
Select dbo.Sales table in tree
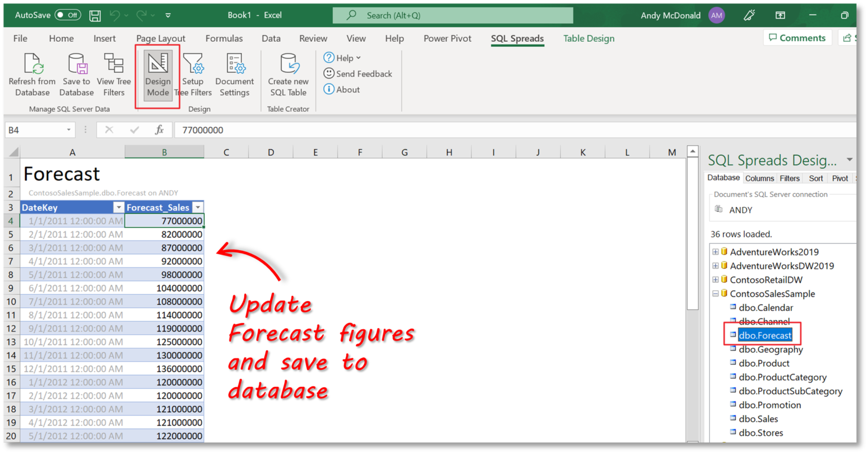click(758, 419)
